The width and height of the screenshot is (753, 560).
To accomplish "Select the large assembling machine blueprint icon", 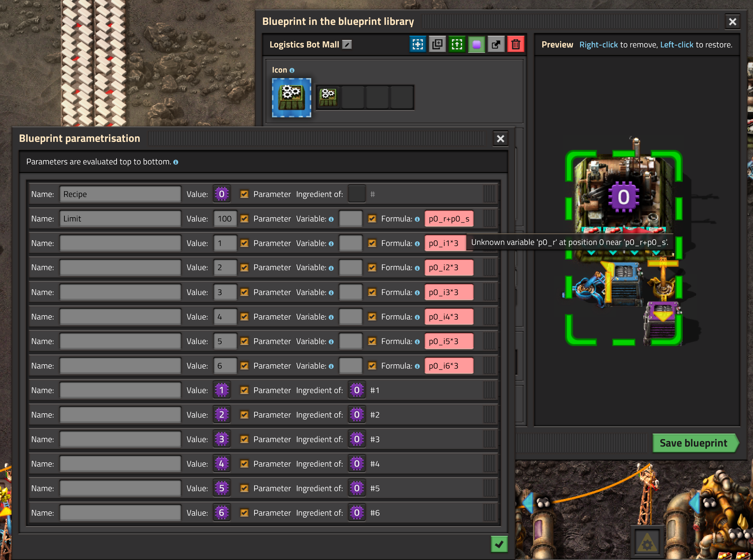I will tap(292, 98).
